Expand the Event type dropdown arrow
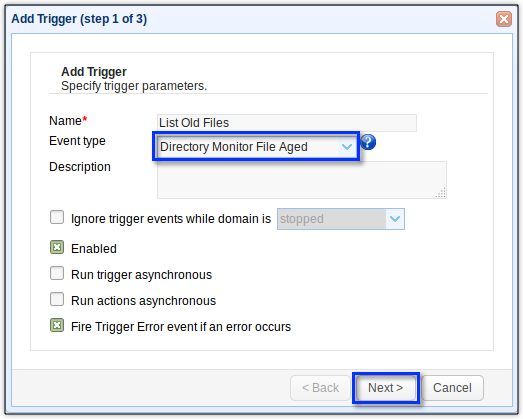The image size is (523, 419). [x=347, y=146]
